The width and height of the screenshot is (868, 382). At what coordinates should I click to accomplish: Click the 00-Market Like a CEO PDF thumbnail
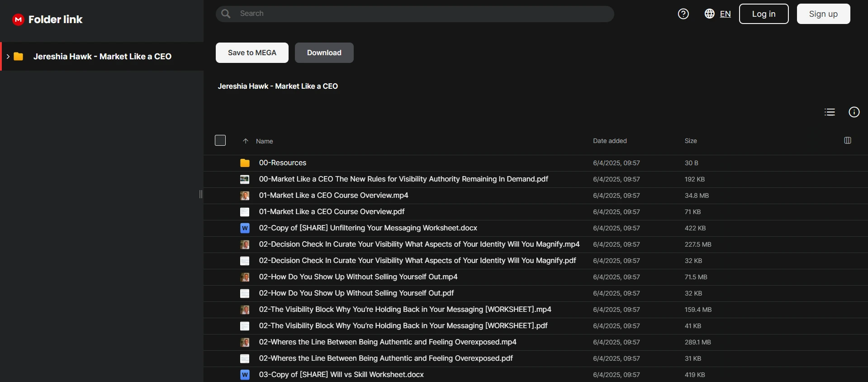245,179
